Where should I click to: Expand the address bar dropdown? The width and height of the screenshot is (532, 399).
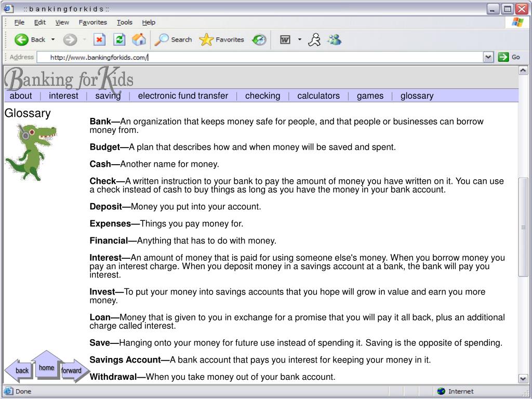click(x=488, y=57)
